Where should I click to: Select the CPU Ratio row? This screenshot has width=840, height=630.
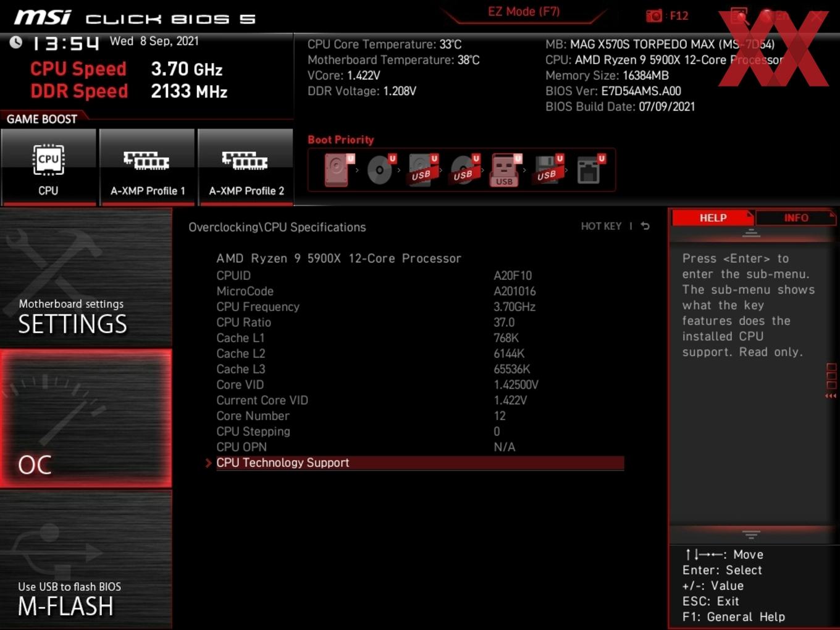420,322
